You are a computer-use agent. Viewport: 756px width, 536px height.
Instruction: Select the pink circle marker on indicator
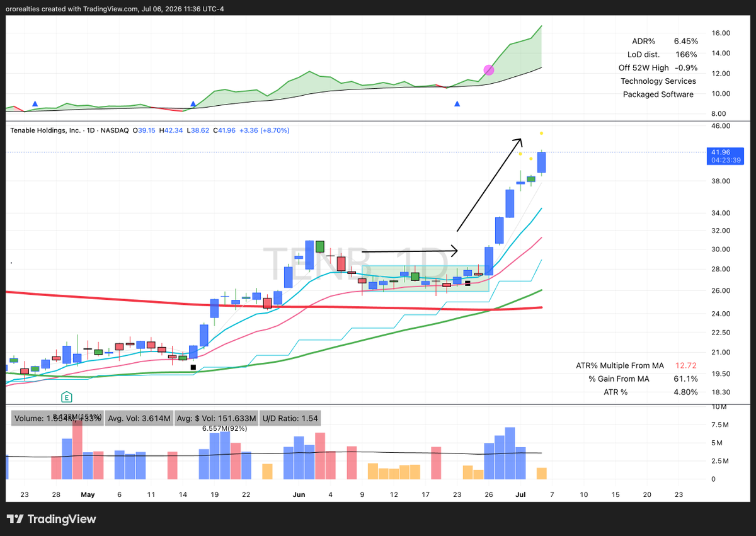(488, 69)
